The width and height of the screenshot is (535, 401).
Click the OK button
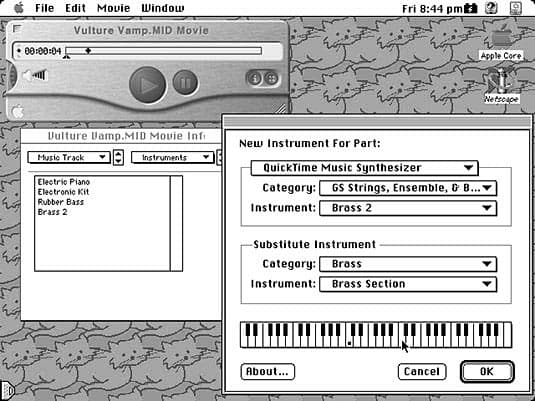point(487,372)
